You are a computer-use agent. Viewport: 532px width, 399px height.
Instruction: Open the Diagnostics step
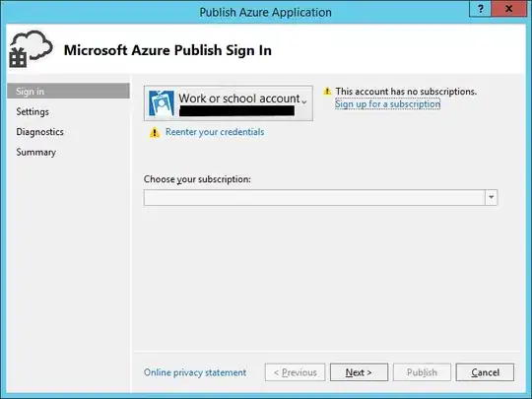pos(40,132)
